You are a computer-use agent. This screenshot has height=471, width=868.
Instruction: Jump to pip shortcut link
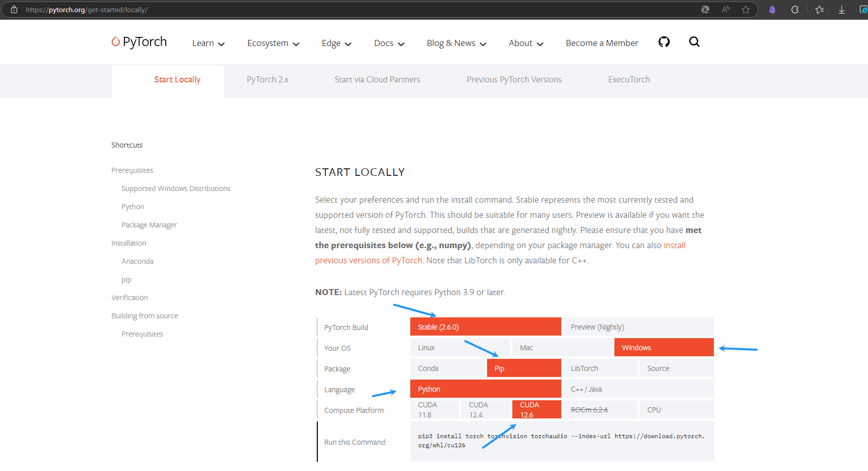tap(126, 279)
